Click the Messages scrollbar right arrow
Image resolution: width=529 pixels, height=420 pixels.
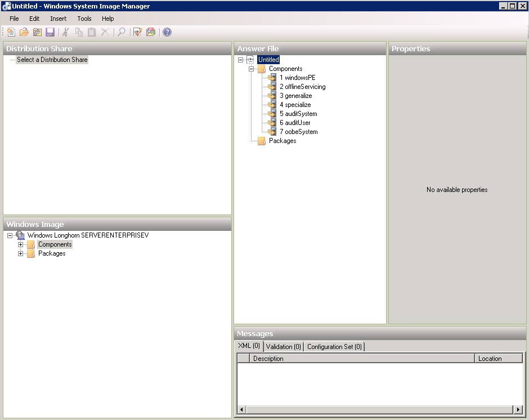[518, 410]
